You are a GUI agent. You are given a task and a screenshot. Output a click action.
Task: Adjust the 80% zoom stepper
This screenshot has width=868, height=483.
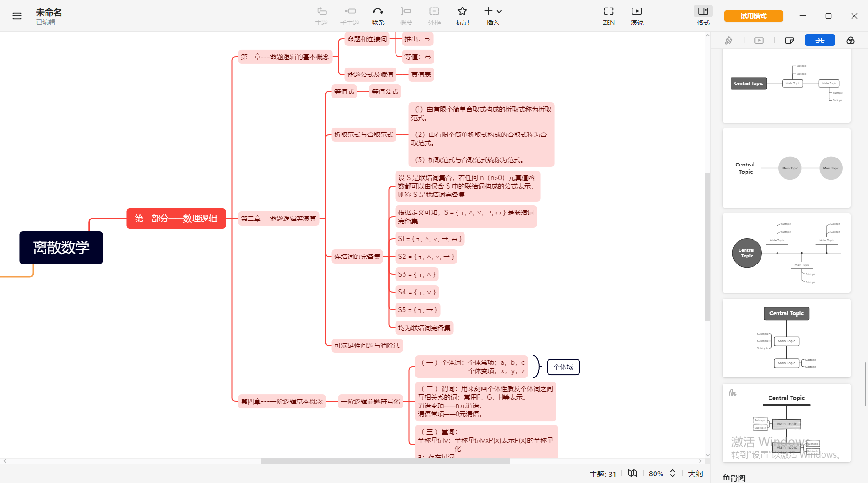[x=672, y=474]
